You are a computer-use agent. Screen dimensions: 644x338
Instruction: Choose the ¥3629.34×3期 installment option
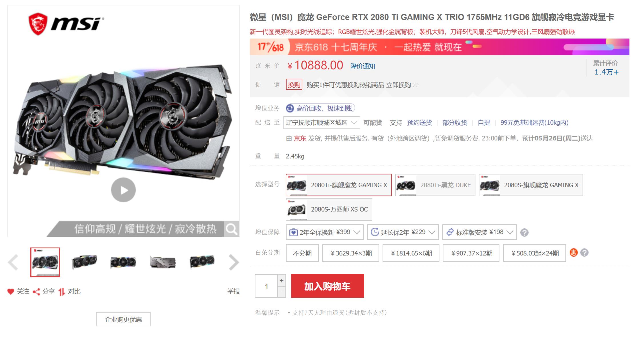click(351, 253)
